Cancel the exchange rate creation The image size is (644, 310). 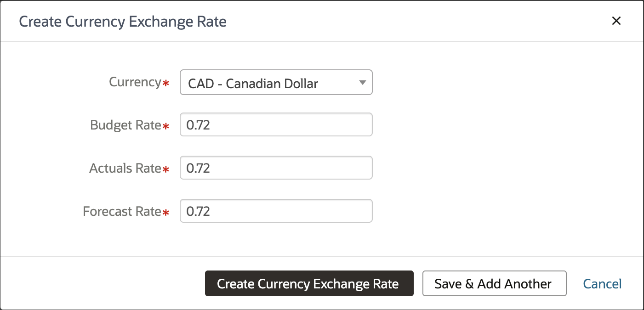(602, 284)
